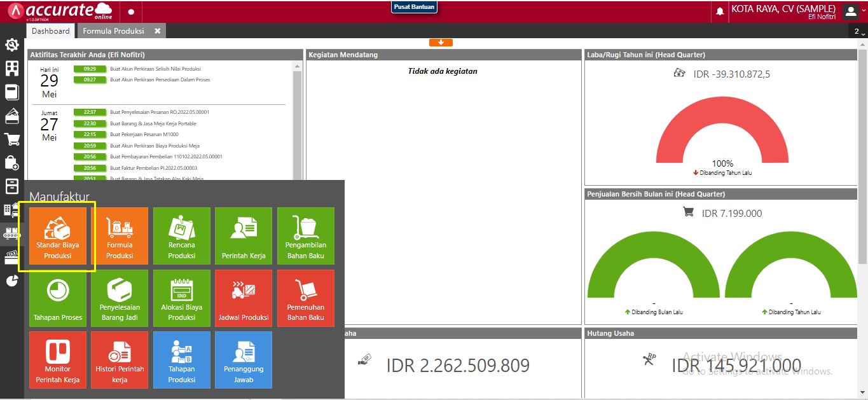The image size is (868, 400).
Task: Open Pengambilan Bahan Baku tile
Action: coord(306,236)
